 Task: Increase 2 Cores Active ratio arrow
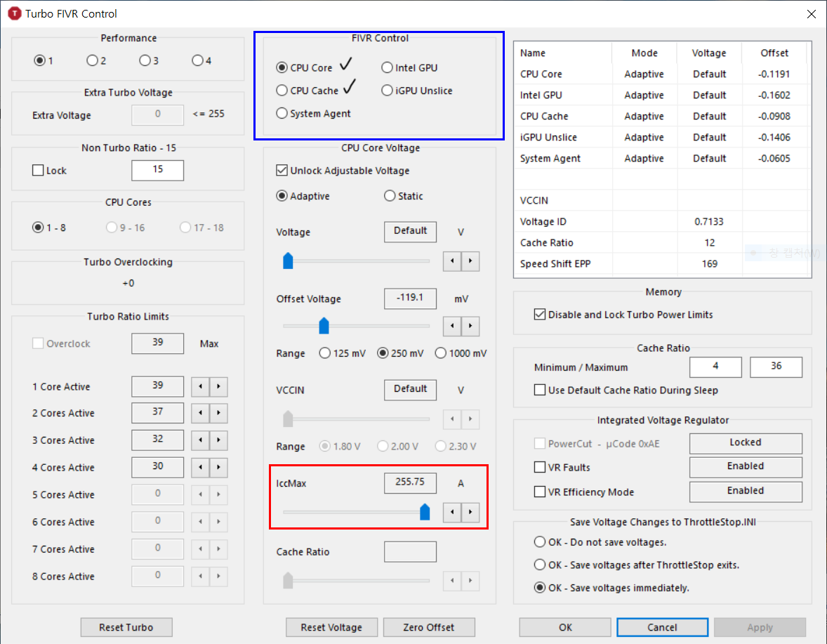point(218,413)
